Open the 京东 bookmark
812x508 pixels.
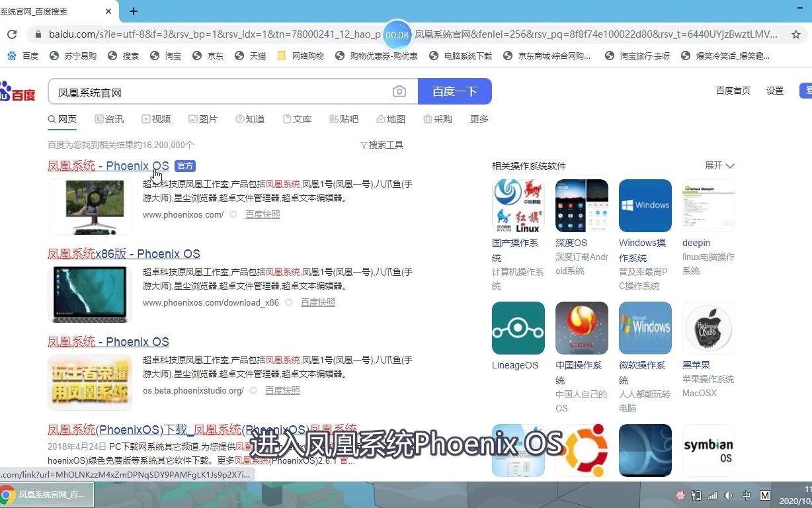coord(214,56)
